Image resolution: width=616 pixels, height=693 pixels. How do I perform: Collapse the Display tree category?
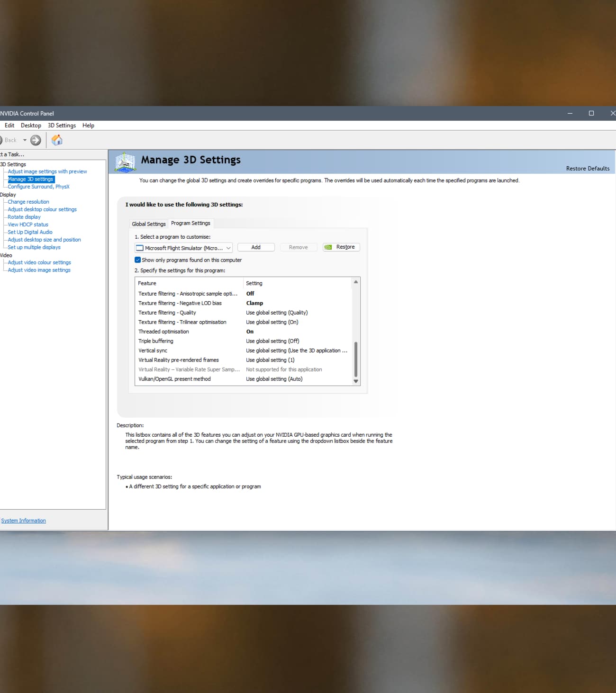(8, 195)
